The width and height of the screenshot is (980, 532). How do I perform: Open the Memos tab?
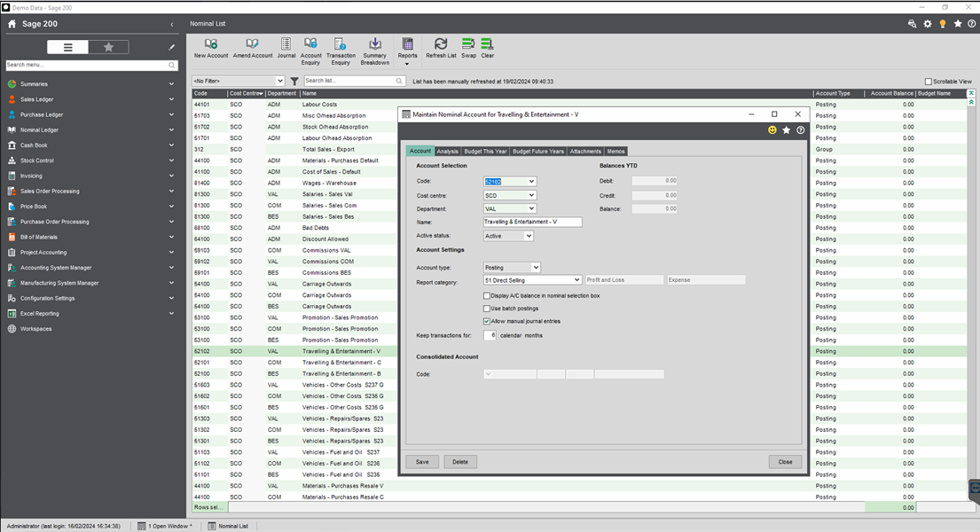(615, 152)
